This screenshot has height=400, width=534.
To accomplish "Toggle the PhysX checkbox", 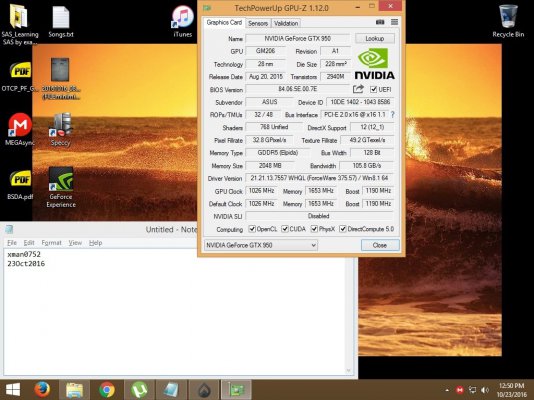I will click(x=314, y=229).
